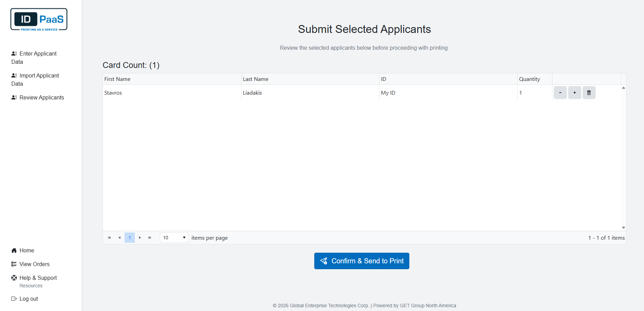Viewport: 644px width, 311px height.
Task: Click the next page pagination arrow
Action: pos(140,237)
